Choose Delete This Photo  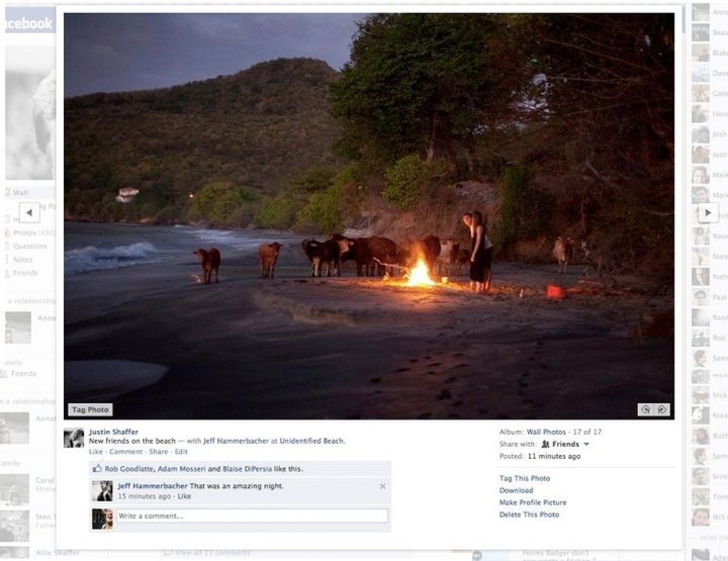click(x=529, y=514)
